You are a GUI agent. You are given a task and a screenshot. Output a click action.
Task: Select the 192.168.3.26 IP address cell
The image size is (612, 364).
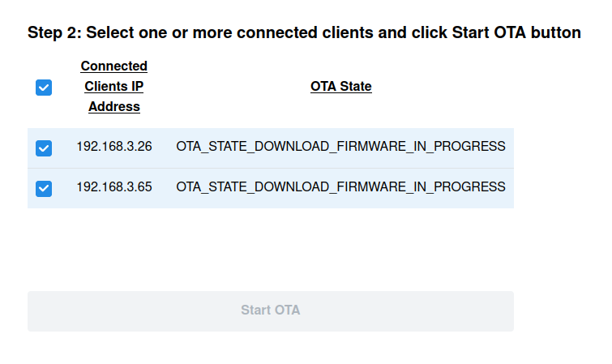(x=114, y=147)
